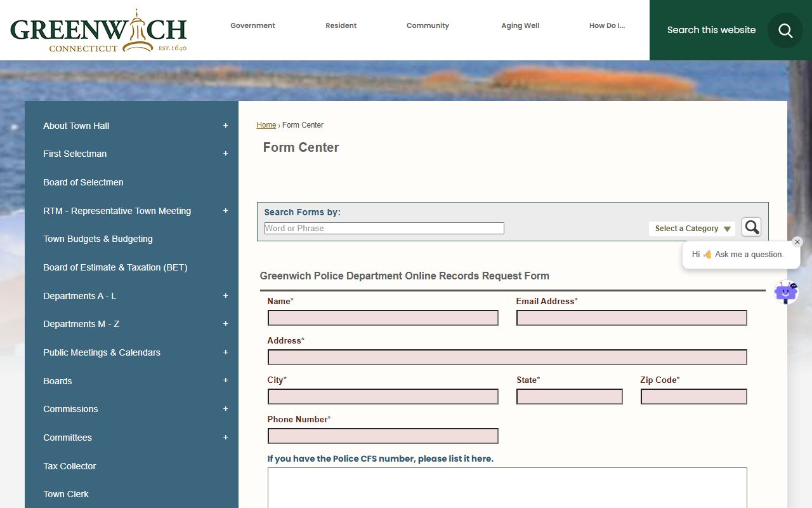Click the Phone Number input field
This screenshot has width=812, height=508.
point(383,436)
